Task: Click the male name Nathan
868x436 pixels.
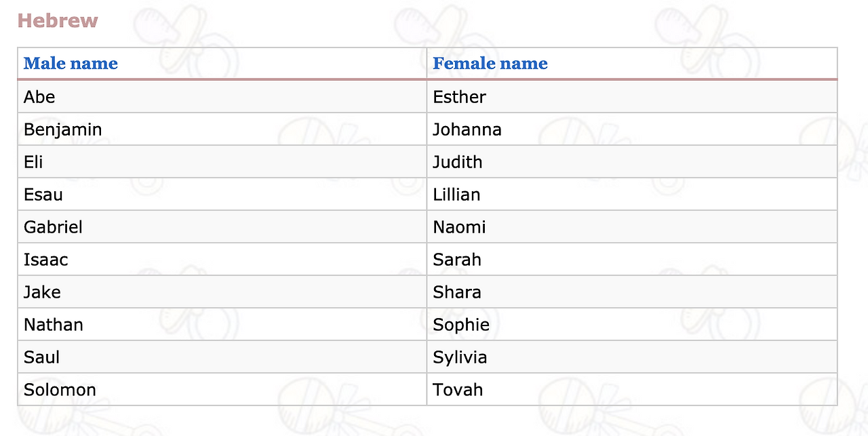Action: [x=54, y=325]
